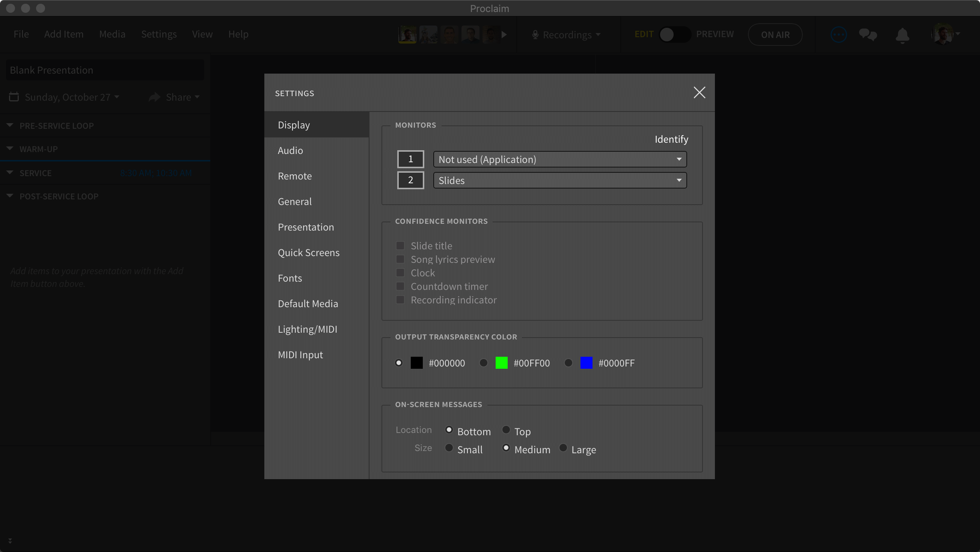Click the Share arrow icon
980x552 pixels.
(154, 97)
